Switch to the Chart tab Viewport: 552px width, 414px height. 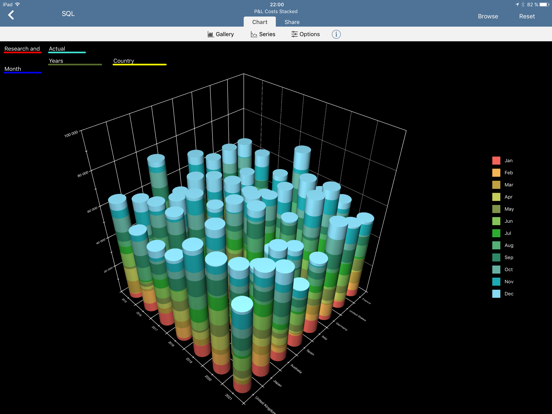click(260, 22)
